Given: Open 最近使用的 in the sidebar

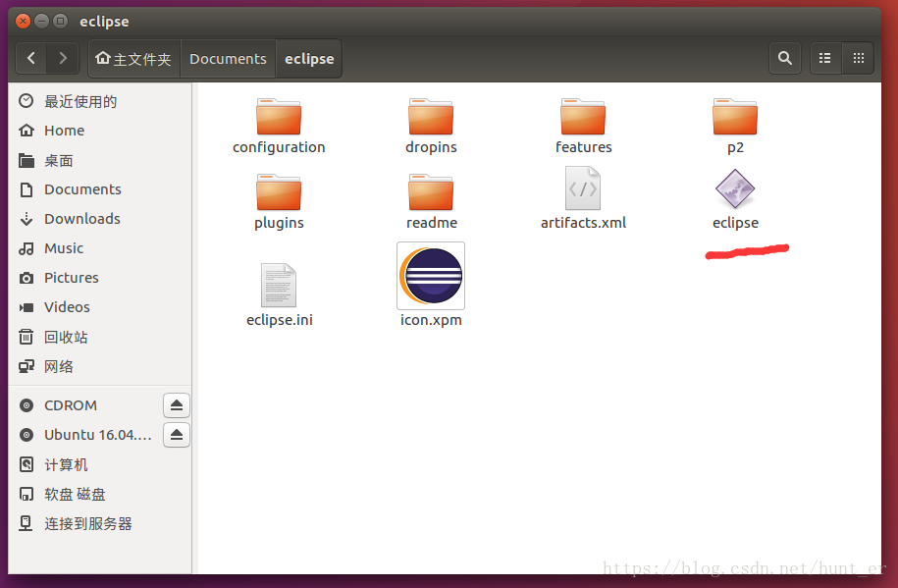Looking at the screenshot, I should [x=100, y=101].
